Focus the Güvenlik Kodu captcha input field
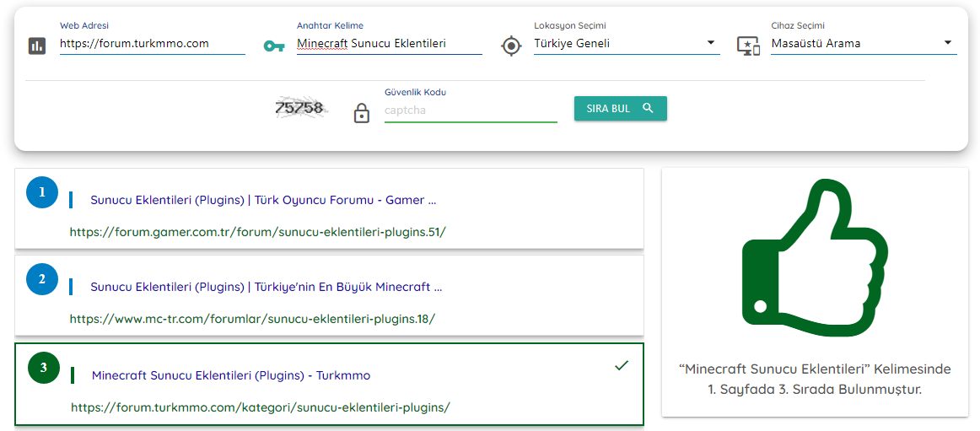The height and width of the screenshot is (431, 980). tap(471, 110)
